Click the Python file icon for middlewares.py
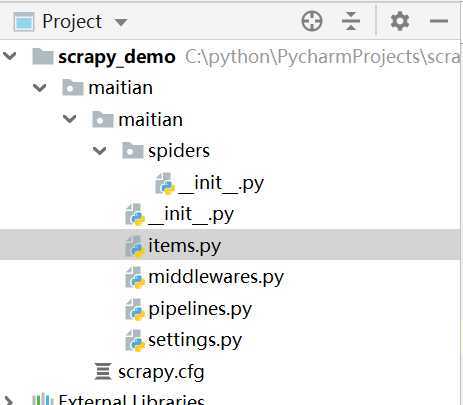This screenshot has width=463, height=405. (135, 277)
